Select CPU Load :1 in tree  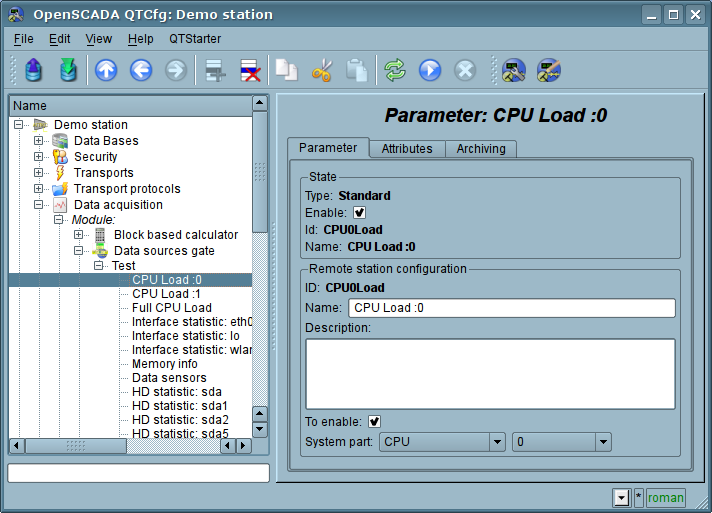[166, 294]
